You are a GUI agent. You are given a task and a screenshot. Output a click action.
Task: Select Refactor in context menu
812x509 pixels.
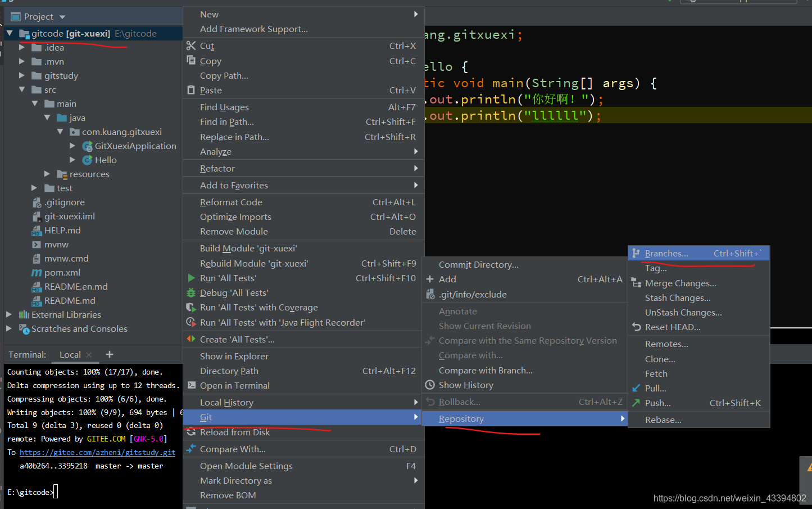pyautogui.click(x=303, y=168)
